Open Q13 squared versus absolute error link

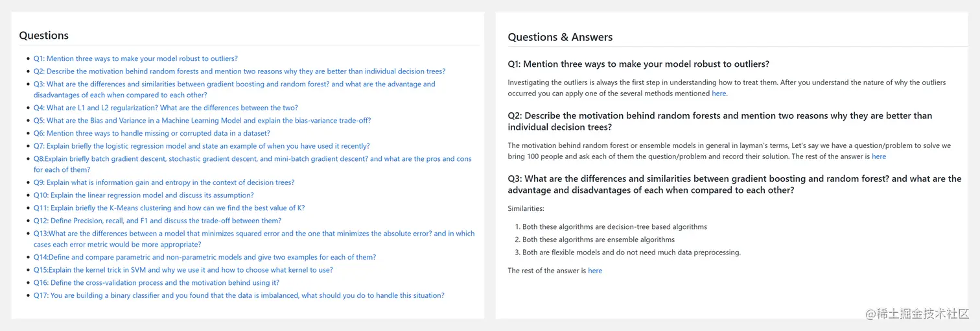tap(254, 239)
